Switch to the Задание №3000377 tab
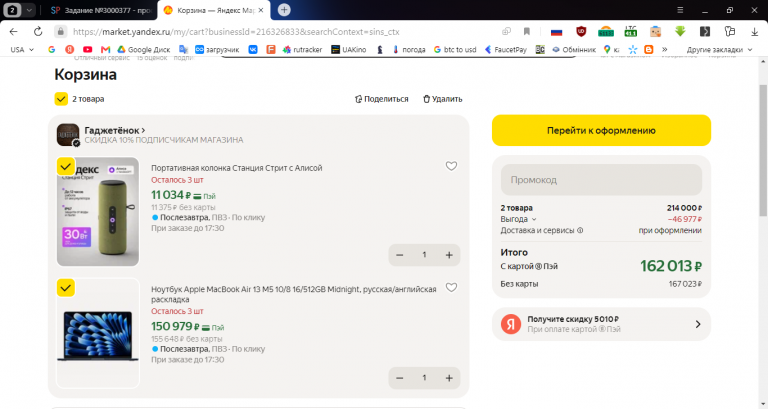 point(102,10)
